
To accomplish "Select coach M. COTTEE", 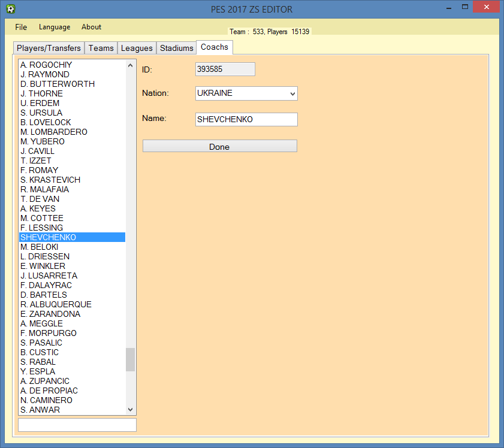I will click(x=72, y=219).
